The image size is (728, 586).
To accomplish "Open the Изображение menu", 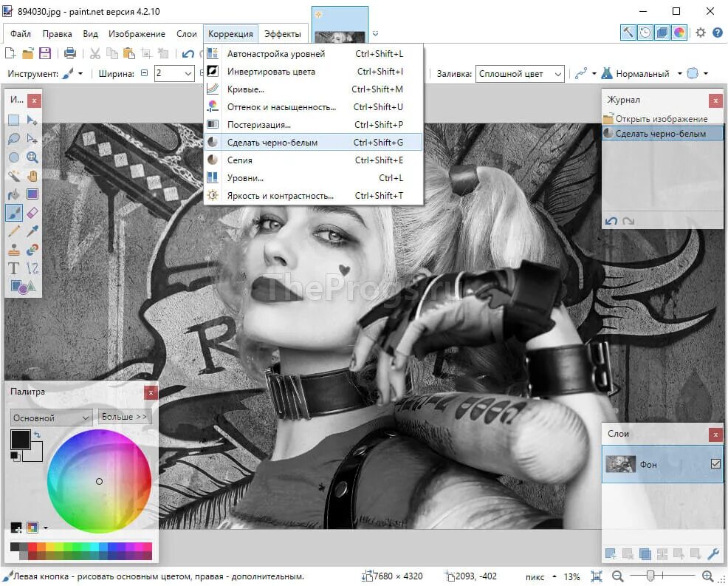I will [137, 34].
